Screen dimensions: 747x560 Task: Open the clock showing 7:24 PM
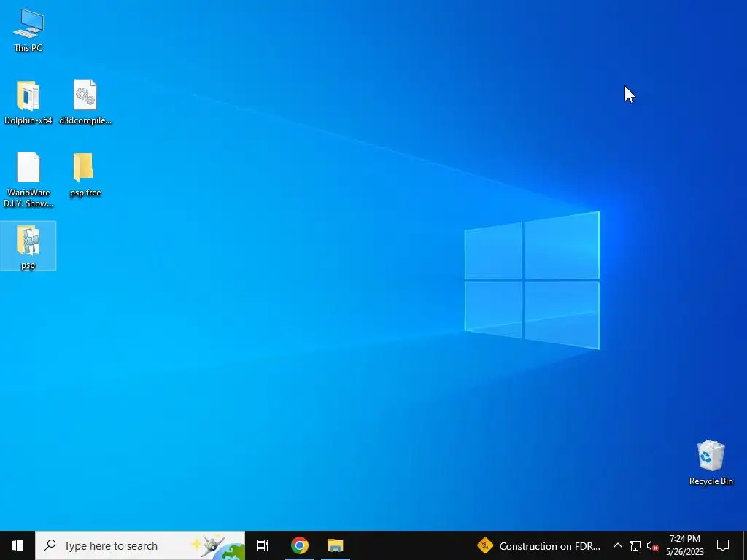[684, 545]
